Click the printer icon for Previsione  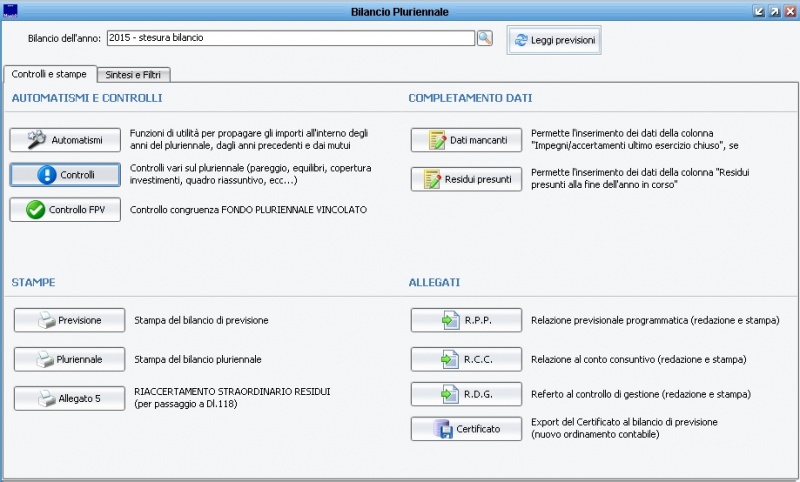(47, 321)
